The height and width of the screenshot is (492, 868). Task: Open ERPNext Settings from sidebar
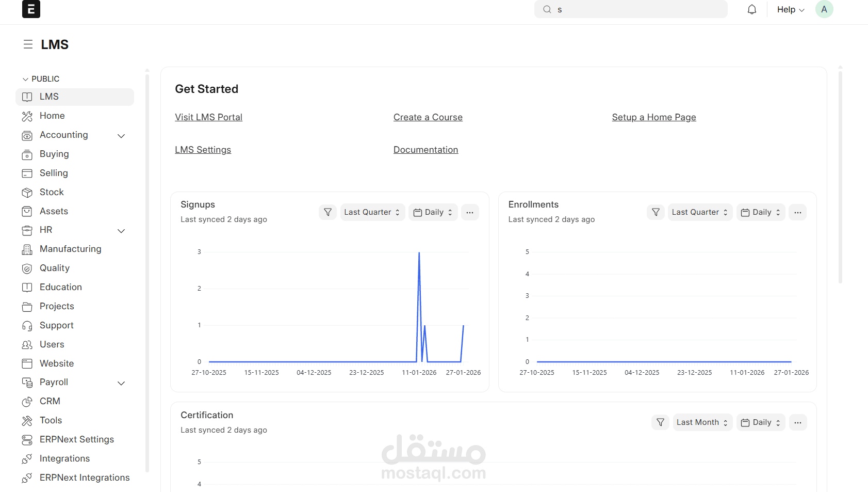coord(77,439)
